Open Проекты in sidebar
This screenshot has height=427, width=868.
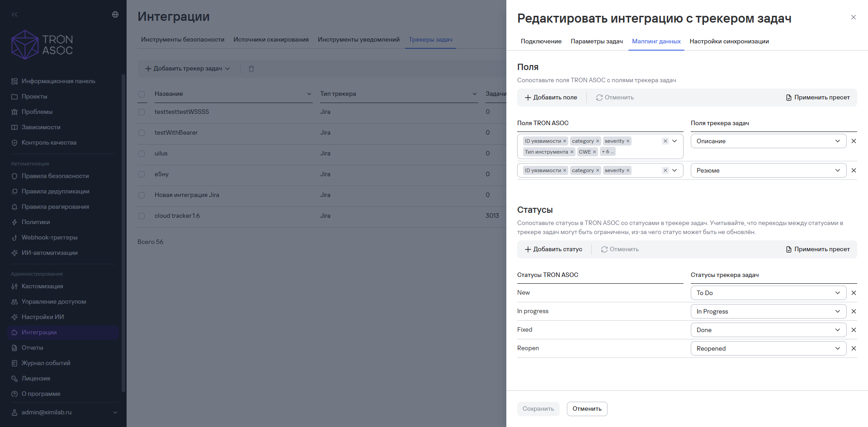pos(34,97)
